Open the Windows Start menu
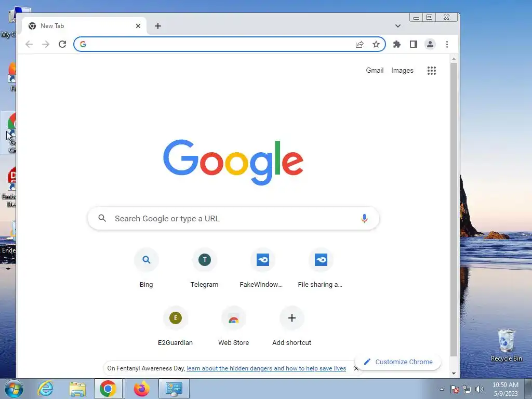Viewport: 532px width, 399px height. coord(14,389)
